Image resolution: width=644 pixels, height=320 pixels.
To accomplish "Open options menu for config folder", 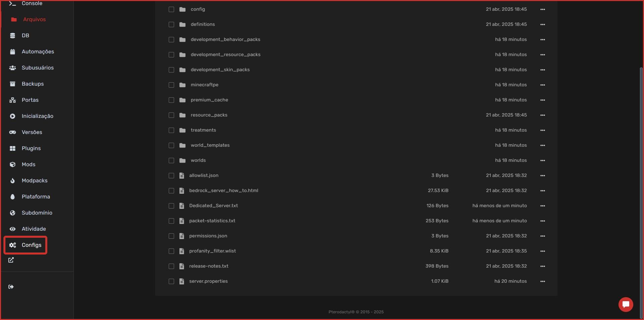I will pyautogui.click(x=543, y=9).
